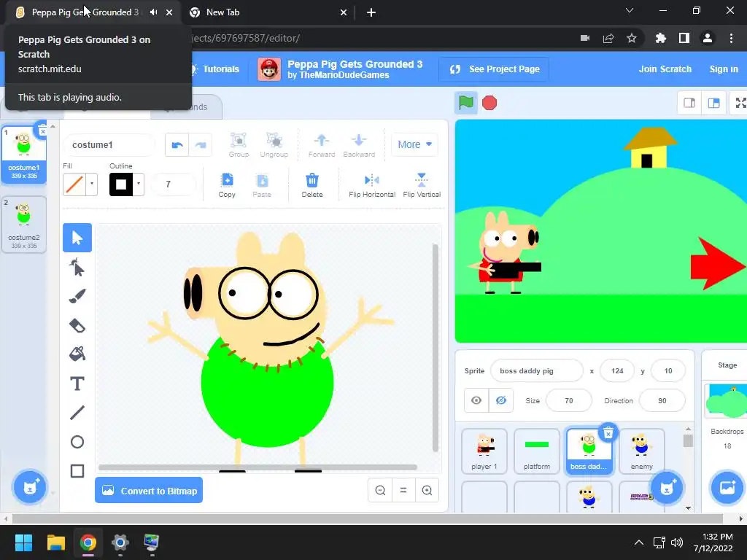Image resolution: width=747 pixels, height=560 pixels.
Task: Click the Paste icon
Action: tap(262, 185)
